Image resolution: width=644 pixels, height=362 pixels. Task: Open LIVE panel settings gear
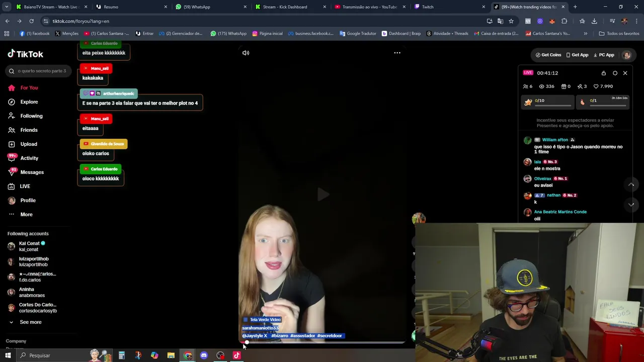coord(615,73)
